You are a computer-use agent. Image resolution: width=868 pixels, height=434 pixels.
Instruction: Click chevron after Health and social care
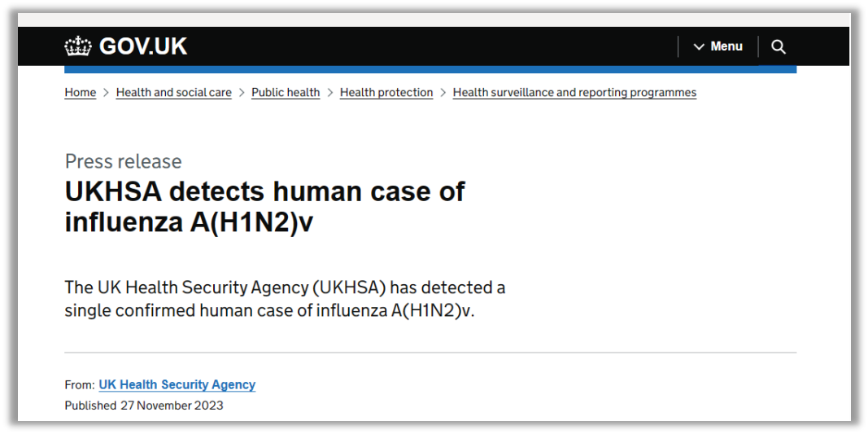(x=242, y=93)
